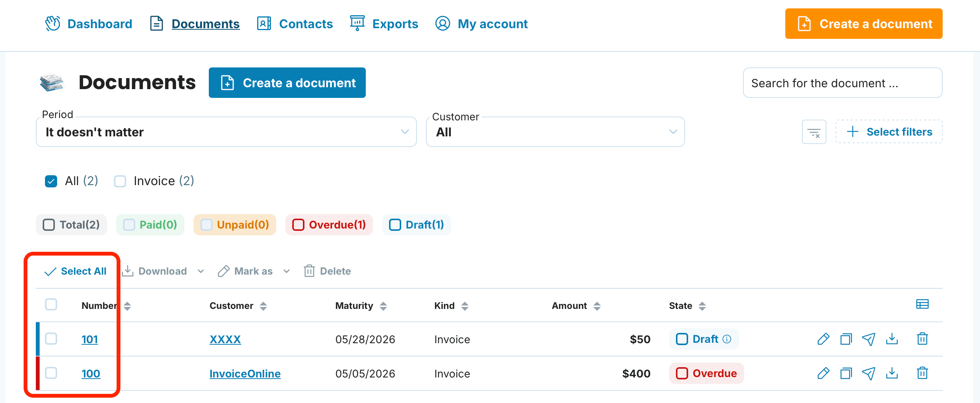The width and height of the screenshot is (980, 403).
Task: Open the Period dropdown
Action: coord(226,132)
